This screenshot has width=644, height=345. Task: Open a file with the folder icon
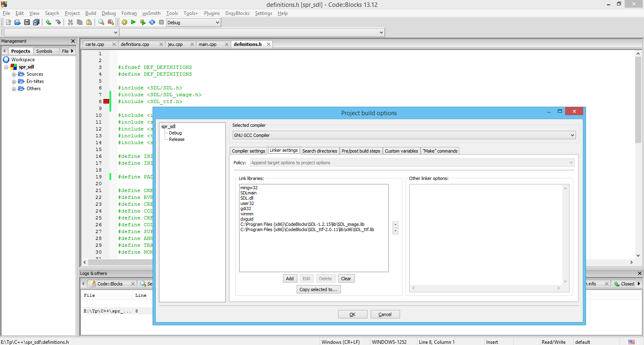tap(17, 23)
